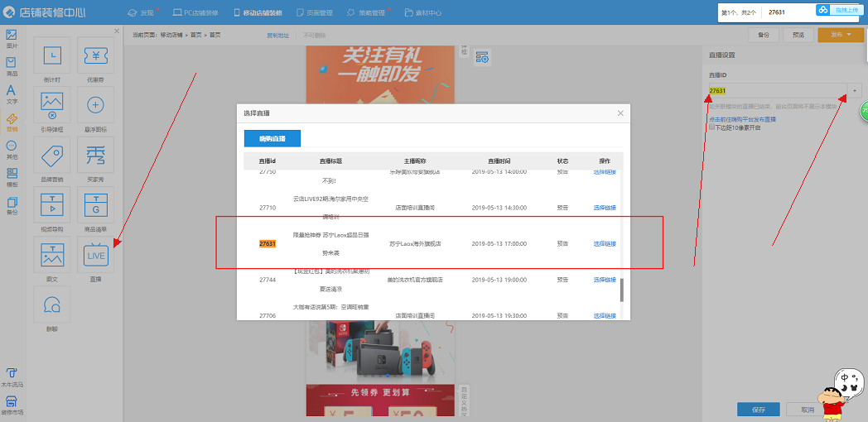Image resolution: width=868 pixels, height=422 pixels.
Task: Click the highlighted 27631 id cell
Action: [x=268, y=244]
